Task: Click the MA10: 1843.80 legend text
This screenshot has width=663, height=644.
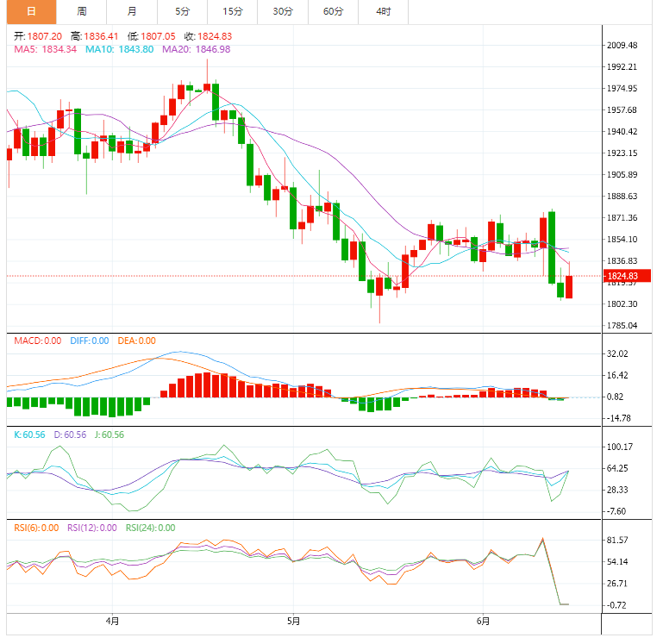Action: [119, 49]
